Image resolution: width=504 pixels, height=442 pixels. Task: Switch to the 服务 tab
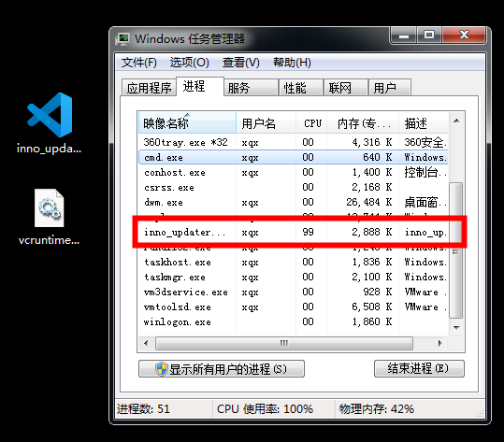coord(251,88)
